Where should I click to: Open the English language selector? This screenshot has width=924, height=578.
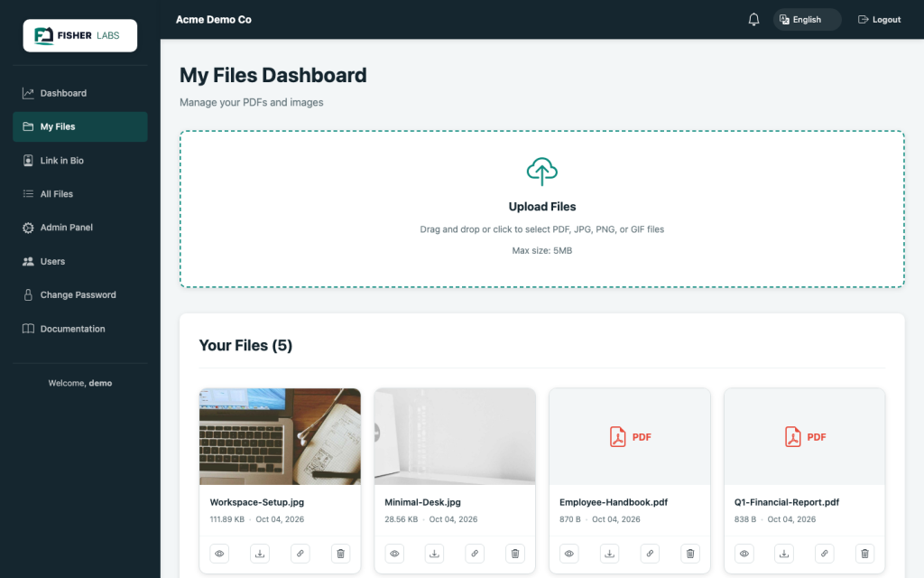pyautogui.click(x=807, y=20)
